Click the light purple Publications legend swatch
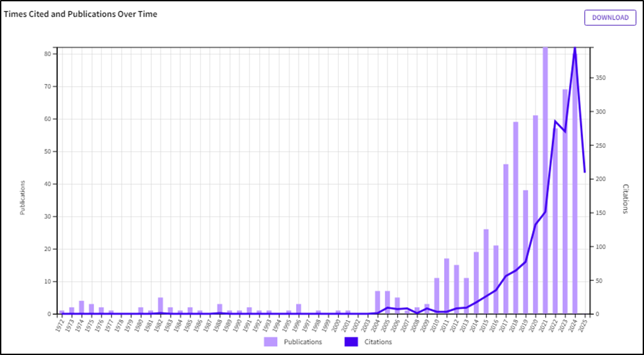This screenshot has height=355, width=644. click(271, 342)
